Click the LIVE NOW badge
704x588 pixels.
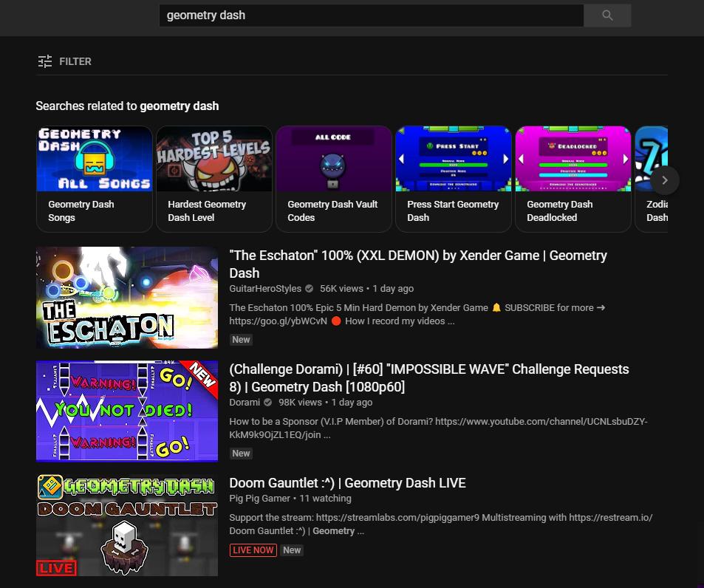pyautogui.click(x=253, y=550)
